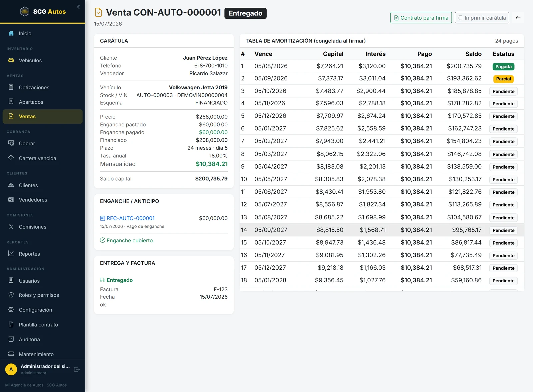The image size is (533, 392).
Task: Click the Enganche cubierto check message
Action: (127, 240)
